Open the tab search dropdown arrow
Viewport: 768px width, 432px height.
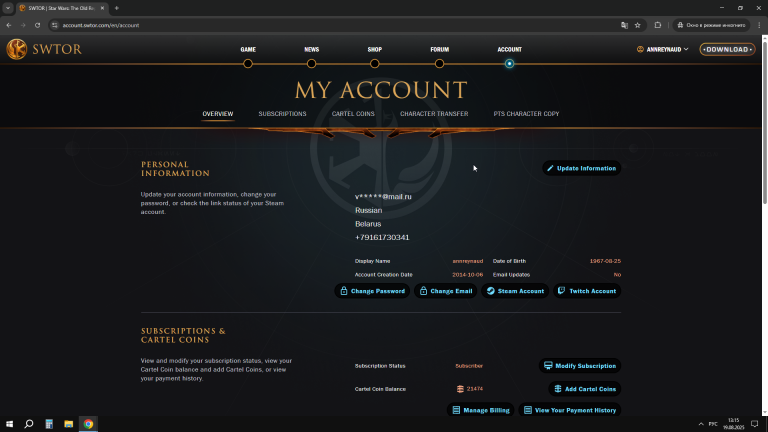point(8,8)
